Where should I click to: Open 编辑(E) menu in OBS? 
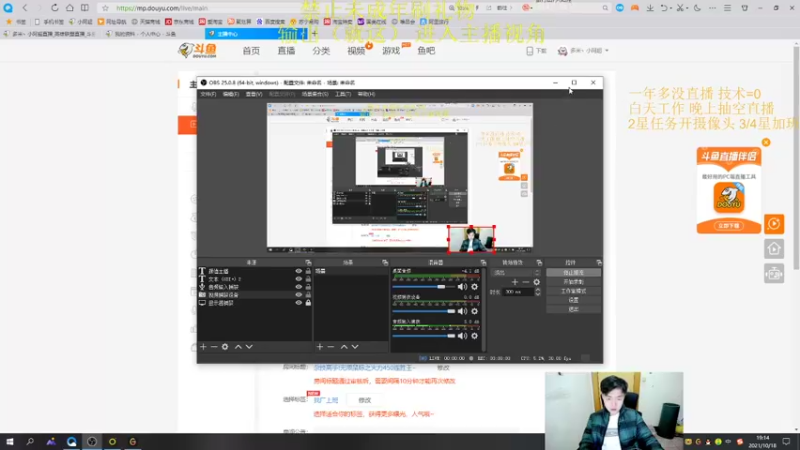coord(231,94)
